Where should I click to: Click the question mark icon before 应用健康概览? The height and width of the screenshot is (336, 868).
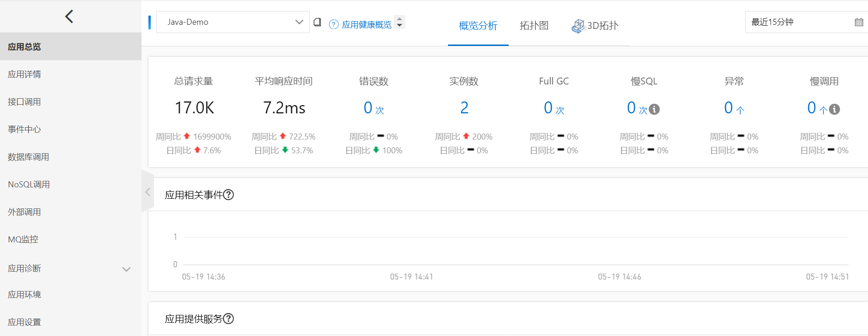(334, 24)
